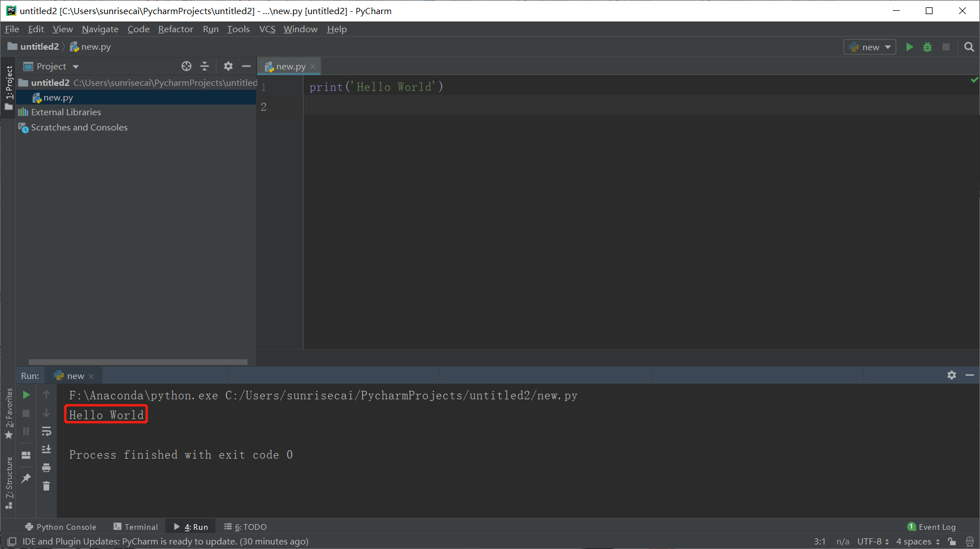Click on line 1 print statement in editor
This screenshot has height=549, width=980.
pos(376,87)
